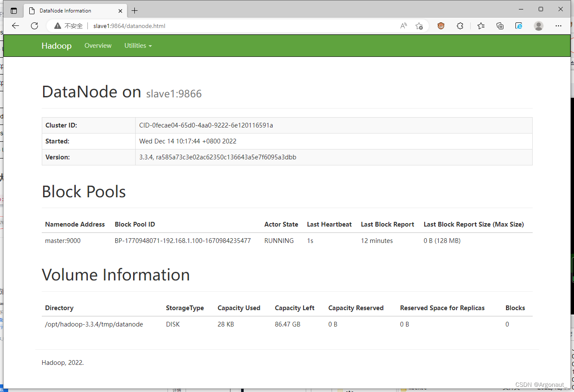Open browser Settings and more menu

(x=558, y=26)
